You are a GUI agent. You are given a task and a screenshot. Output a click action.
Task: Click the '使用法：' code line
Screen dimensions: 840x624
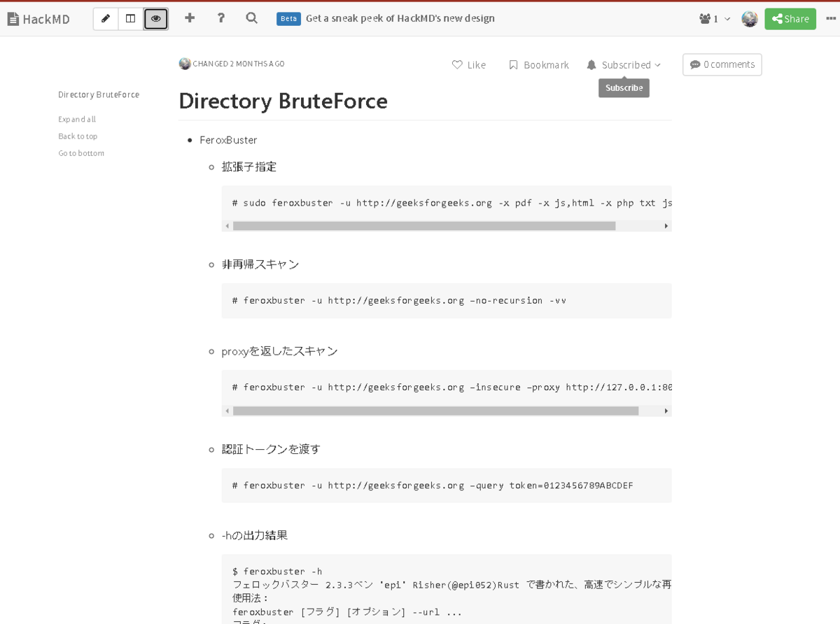coord(251,599)
